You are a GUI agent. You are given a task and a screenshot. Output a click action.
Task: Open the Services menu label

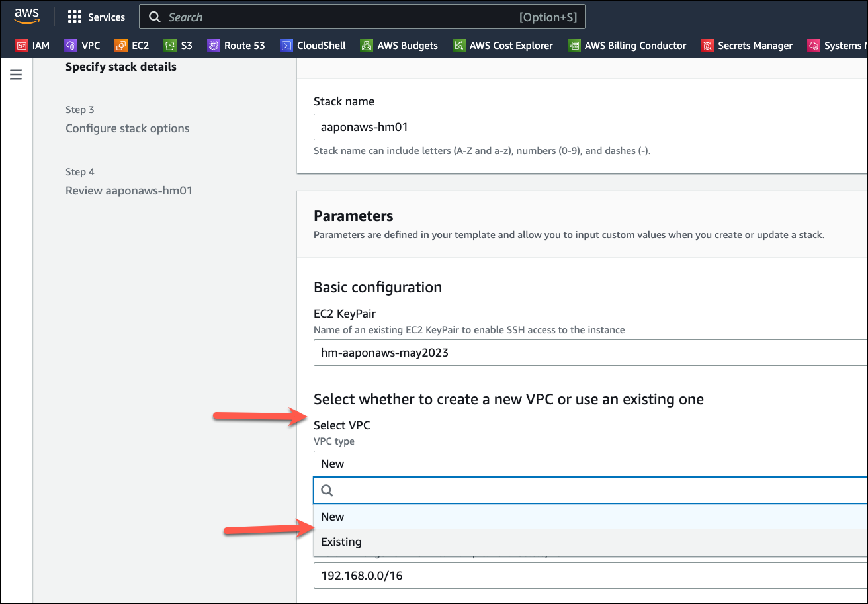pyautogui.click(x=107, y=17)
